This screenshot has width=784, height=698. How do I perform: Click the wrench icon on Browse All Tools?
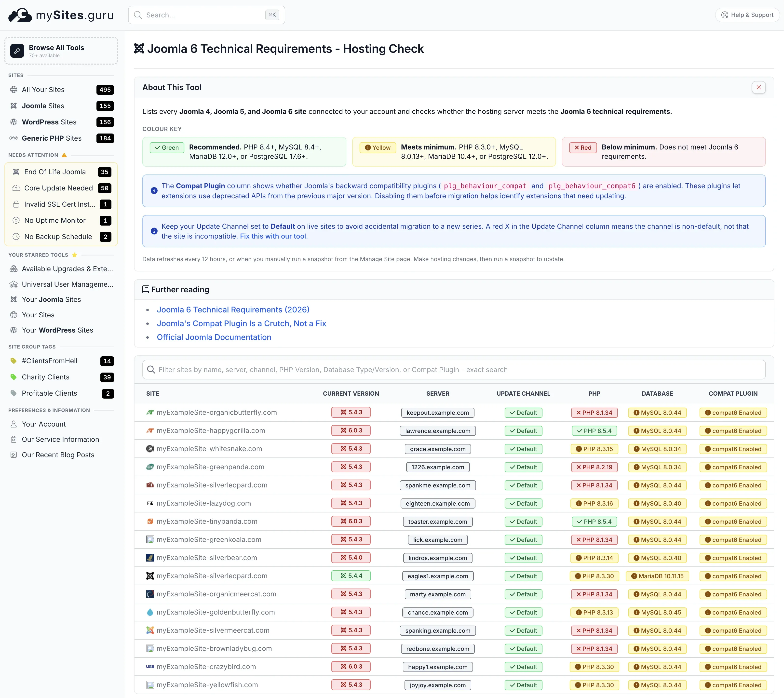coord(17,50)
